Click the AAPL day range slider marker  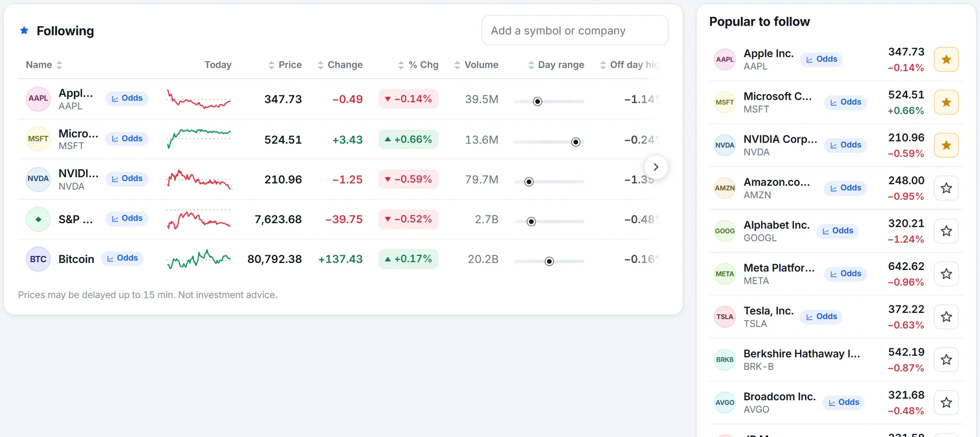click(x=537, y=101)
